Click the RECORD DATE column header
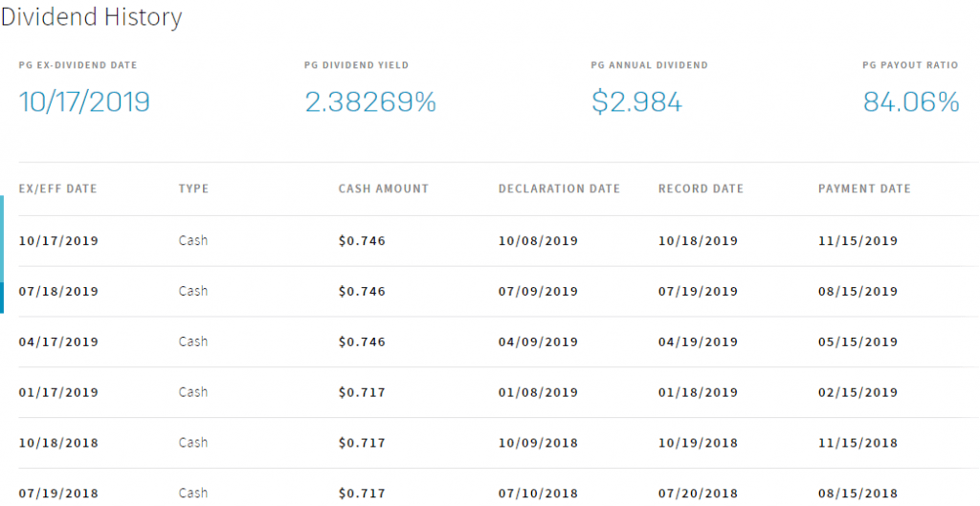This screenshot has width=980, height=506. (x=701, y=189)
